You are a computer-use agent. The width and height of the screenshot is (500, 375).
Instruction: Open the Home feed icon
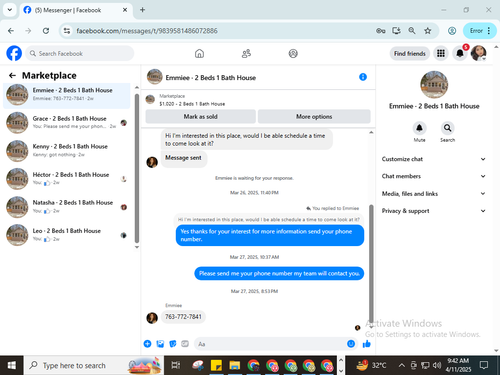point(199,53)
